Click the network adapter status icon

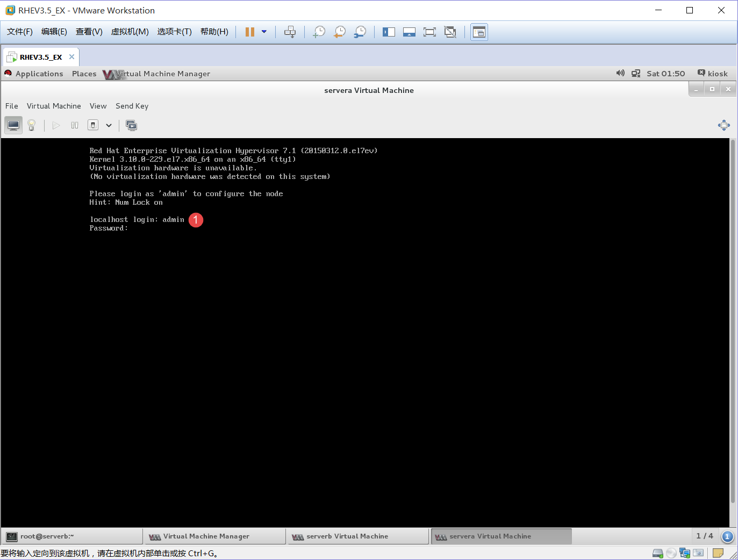coord(685,553)
